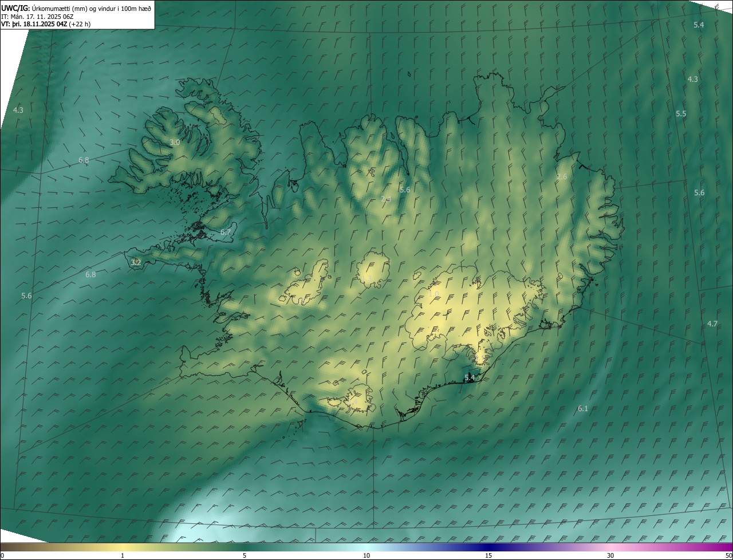The width and height of the screenshot is (733, 560).
Task: Select the colour scale tick label 1
Action: pos(123,555)
